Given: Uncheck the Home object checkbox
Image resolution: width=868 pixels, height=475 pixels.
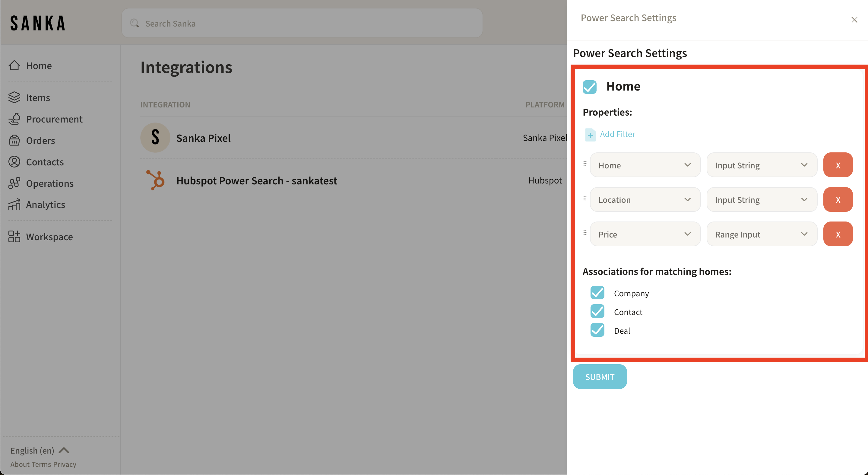Looking at the screenshot, I should (589, 87).
